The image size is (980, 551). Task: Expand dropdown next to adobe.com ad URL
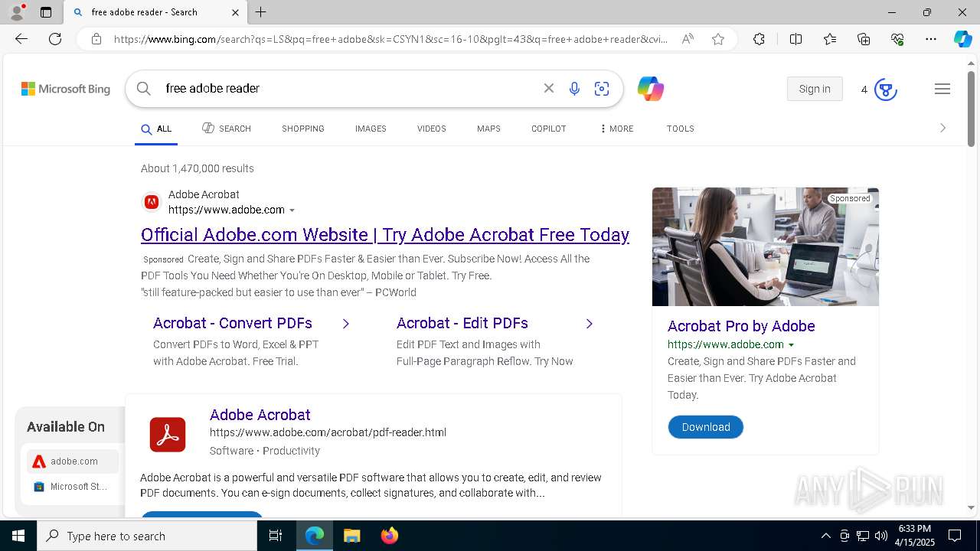(x=292, y=210)
